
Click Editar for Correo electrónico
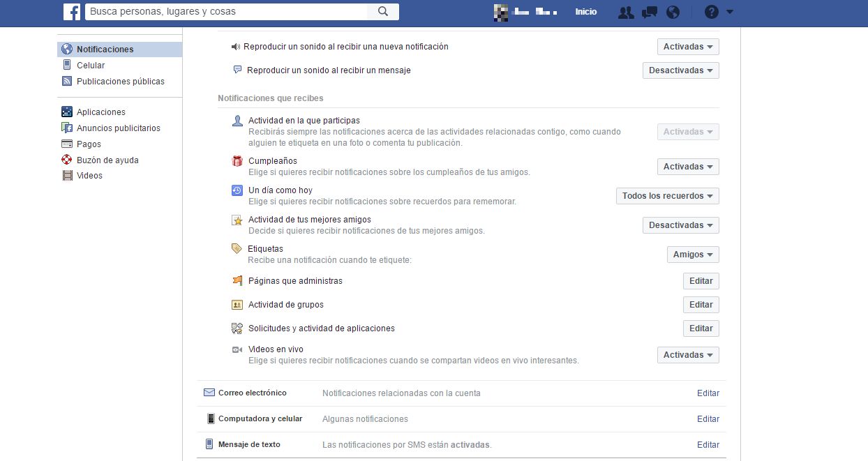[708, 393]
